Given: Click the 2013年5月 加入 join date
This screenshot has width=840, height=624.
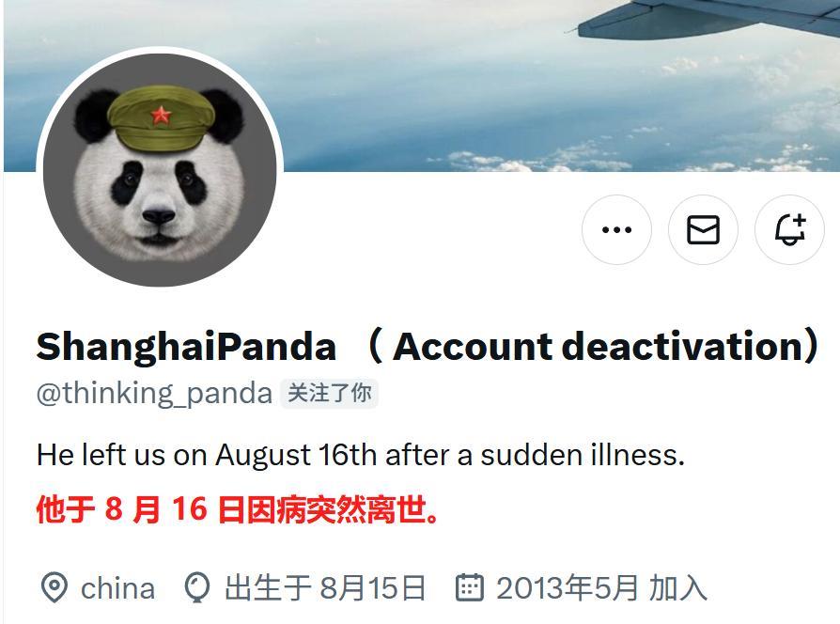Looking at the screenshot, I should click(x=601, y=587).
